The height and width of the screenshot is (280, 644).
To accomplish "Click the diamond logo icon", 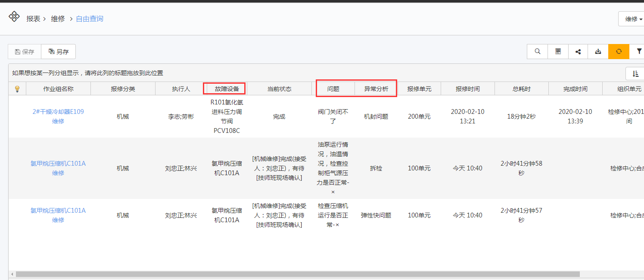I will (14, 17).
